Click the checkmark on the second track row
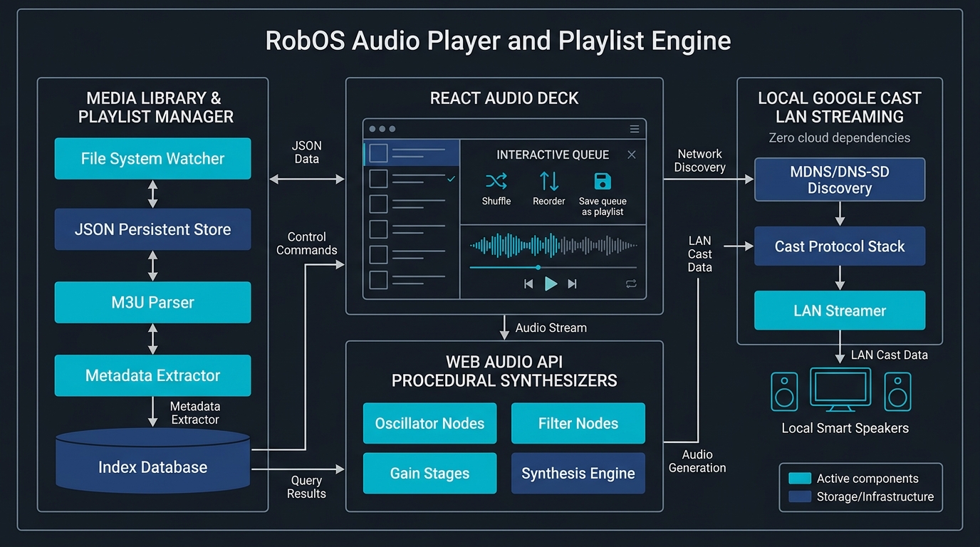980x547 pixels. click(x=451, y=179)
